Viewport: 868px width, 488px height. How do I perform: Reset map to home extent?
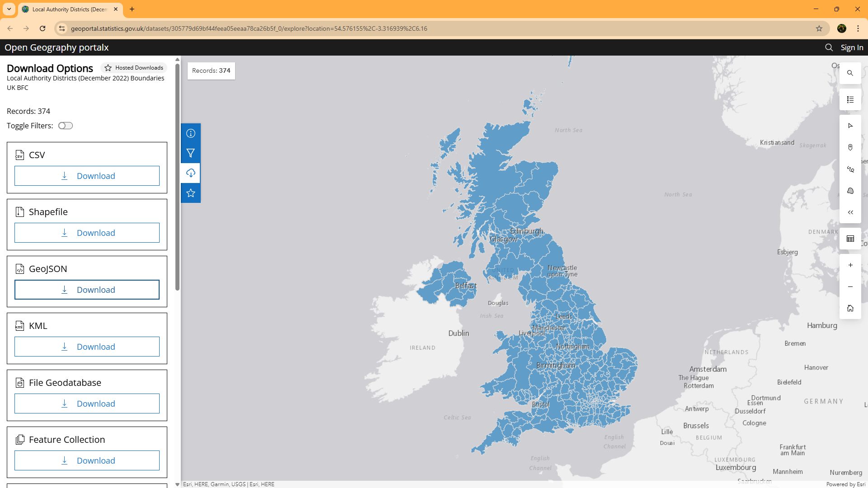(x=850, y=308)
